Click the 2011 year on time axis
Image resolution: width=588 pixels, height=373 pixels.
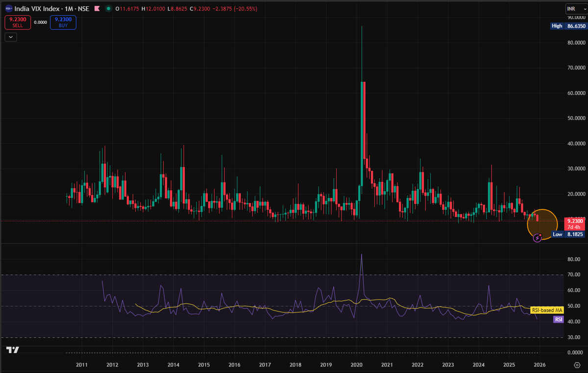tap(82, 365)
